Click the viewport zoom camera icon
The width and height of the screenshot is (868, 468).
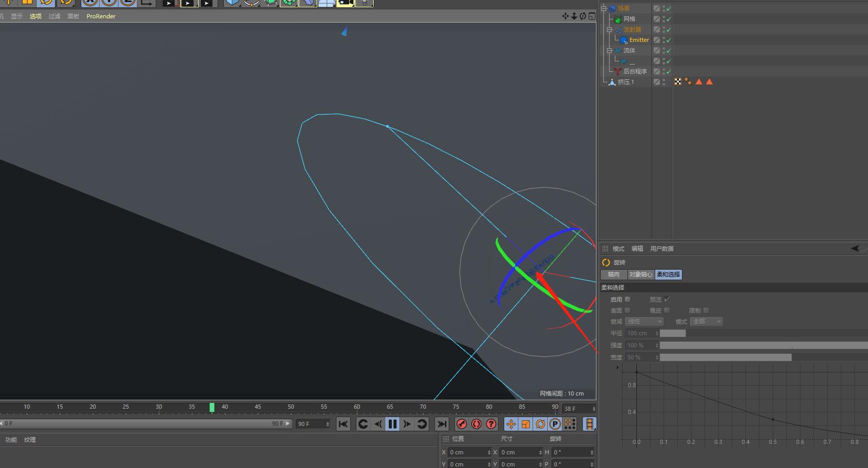(x=574, y=16)
